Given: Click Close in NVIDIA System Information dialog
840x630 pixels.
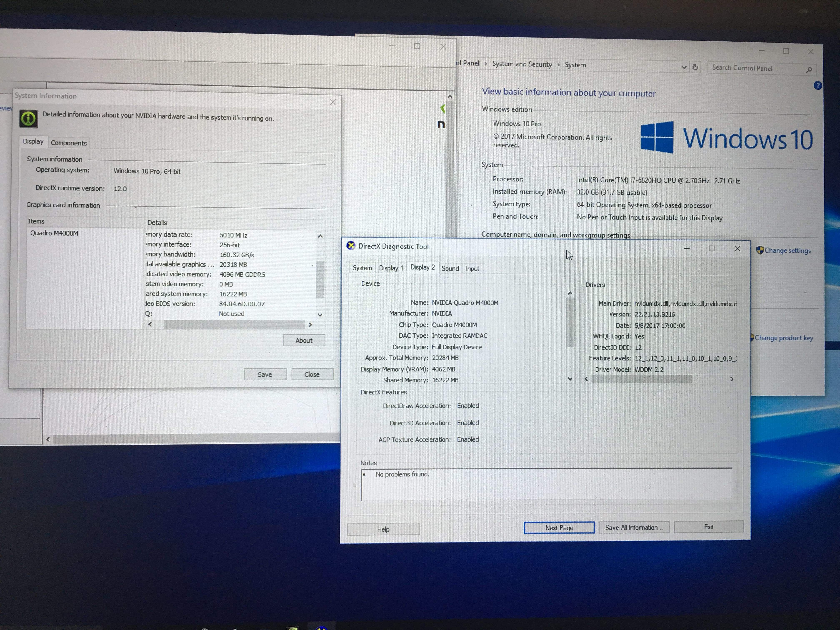Looking at the screenshot, I should tap(312, 374).
